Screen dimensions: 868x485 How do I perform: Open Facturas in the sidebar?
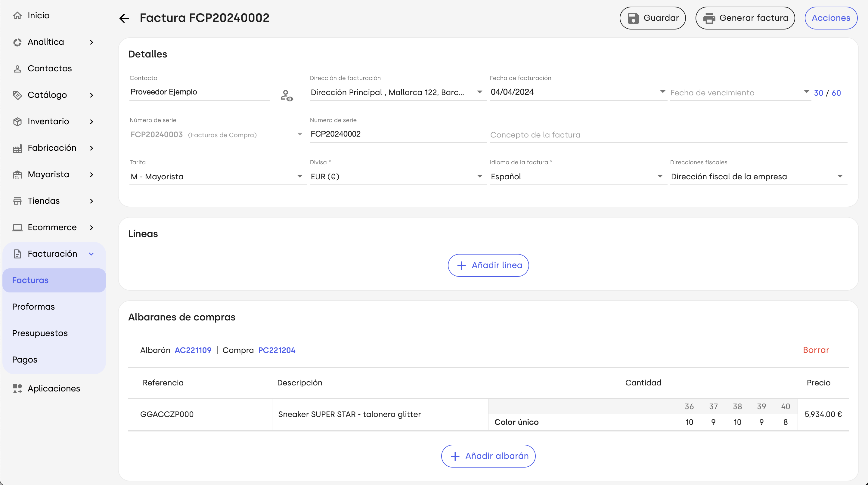pos(54,280)
